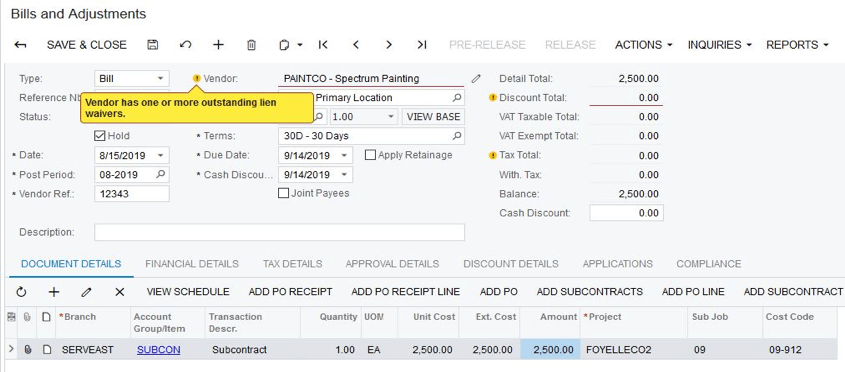This screenshot has width=845, height=372.
Task: Open the Post Period lookup magnifier icon
Action: click(161, 175)
